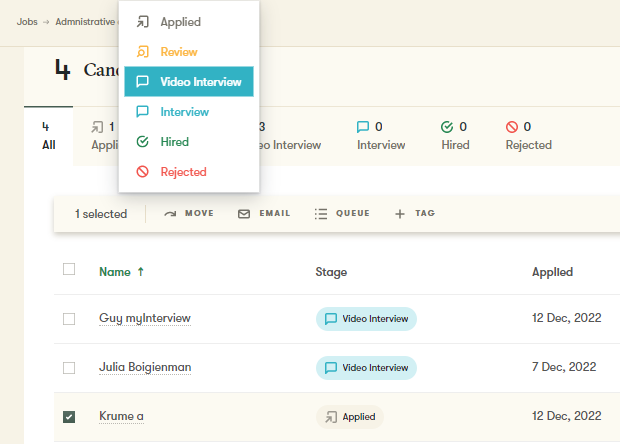Toggle the select-all checkbox in header
Viewport: 620px width, 444px height.
click(69, 269)
